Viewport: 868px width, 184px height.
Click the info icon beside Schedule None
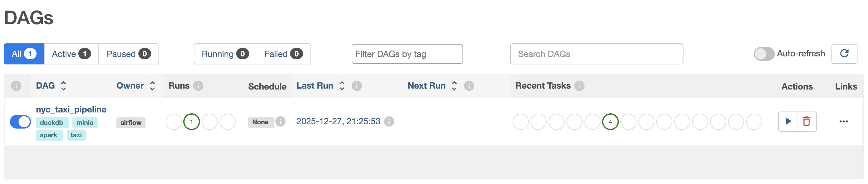point(280,121)
